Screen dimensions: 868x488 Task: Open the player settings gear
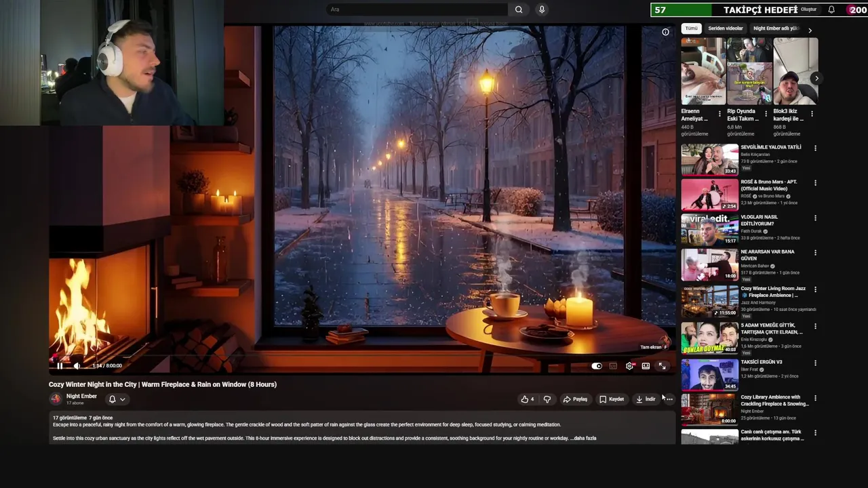click(x=629, y=366)
